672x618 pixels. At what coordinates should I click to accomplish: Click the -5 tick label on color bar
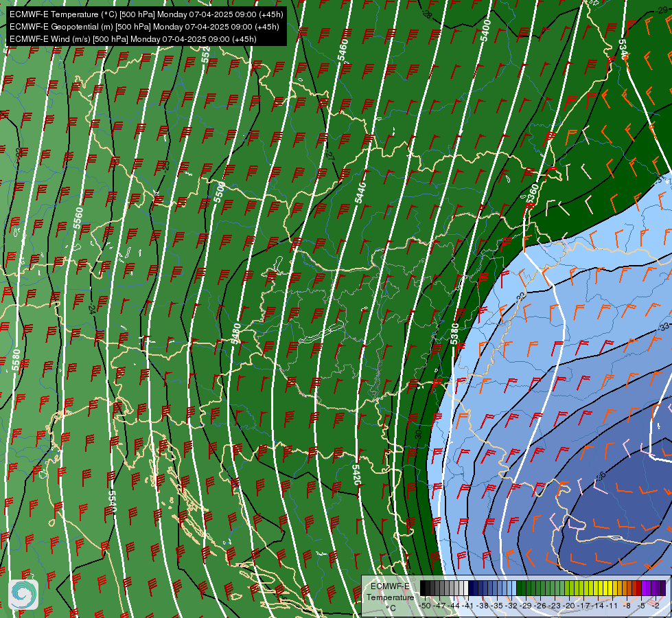[x=642, y=606]
